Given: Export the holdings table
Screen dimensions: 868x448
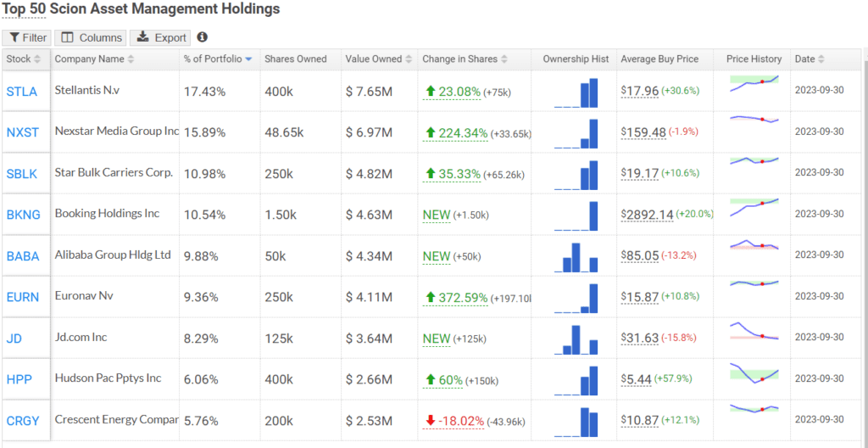Looking at the screenshot, I should click(161, 37).
